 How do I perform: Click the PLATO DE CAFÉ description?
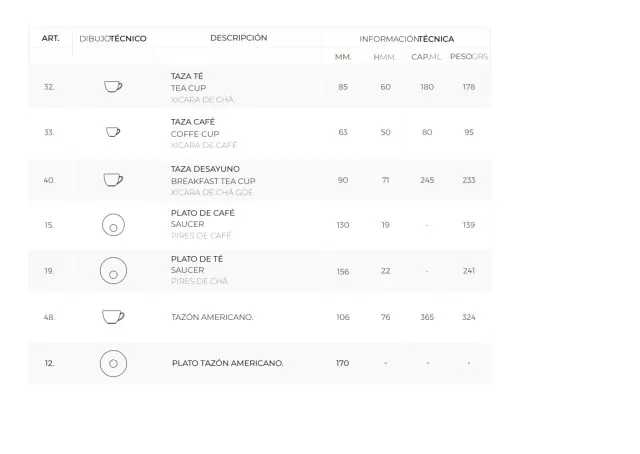(x=203, y=213)
